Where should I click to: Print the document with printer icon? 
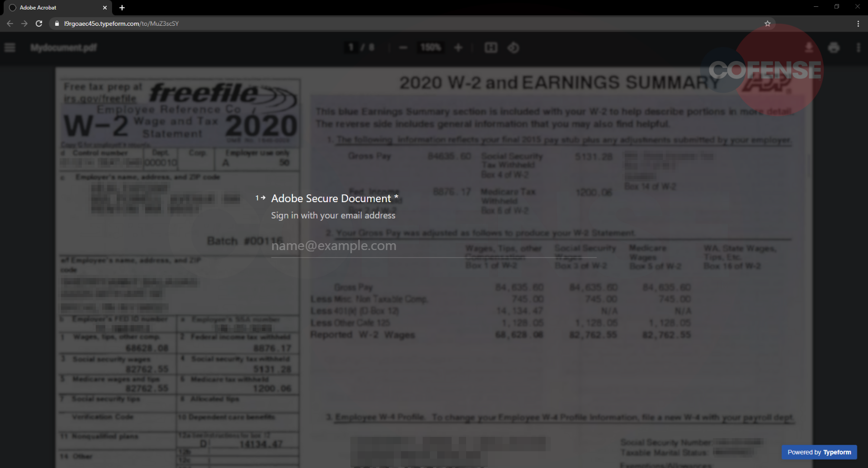tap(834, 48)
